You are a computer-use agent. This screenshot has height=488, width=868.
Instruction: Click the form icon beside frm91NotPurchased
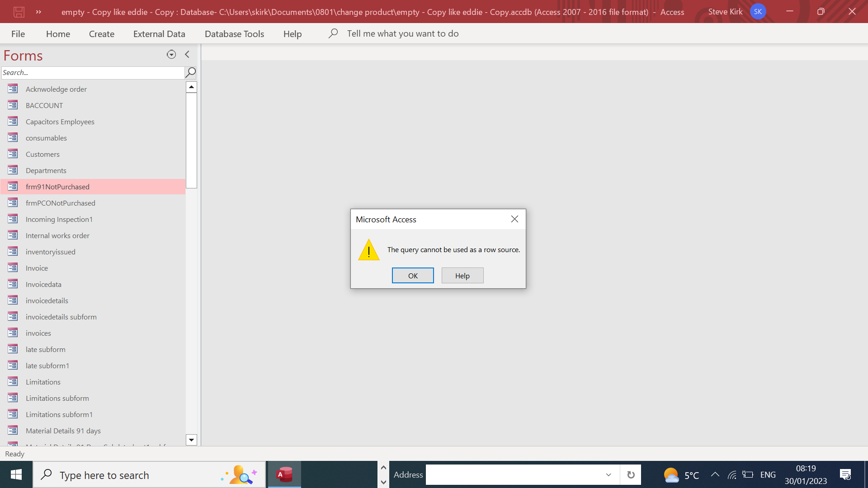[x=13, y=186]
